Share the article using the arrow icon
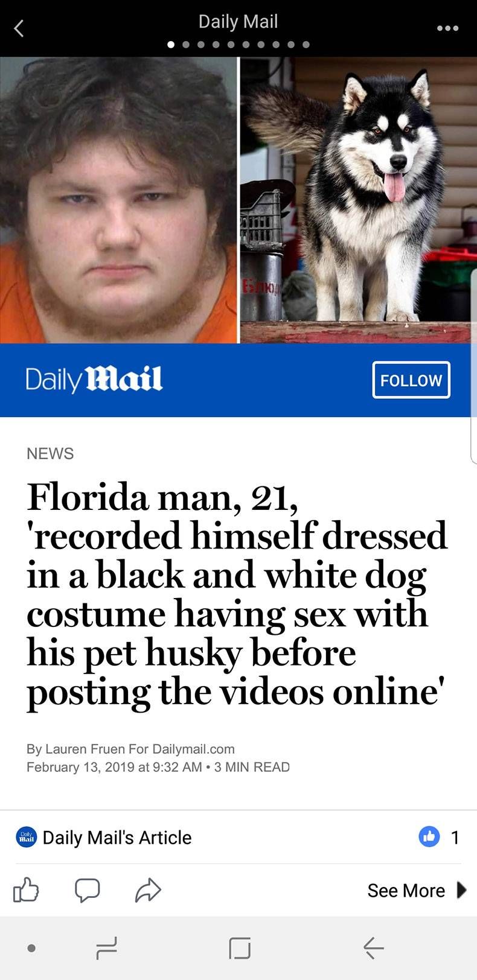This screenshot has width=477, height=980. pos(148,890)
